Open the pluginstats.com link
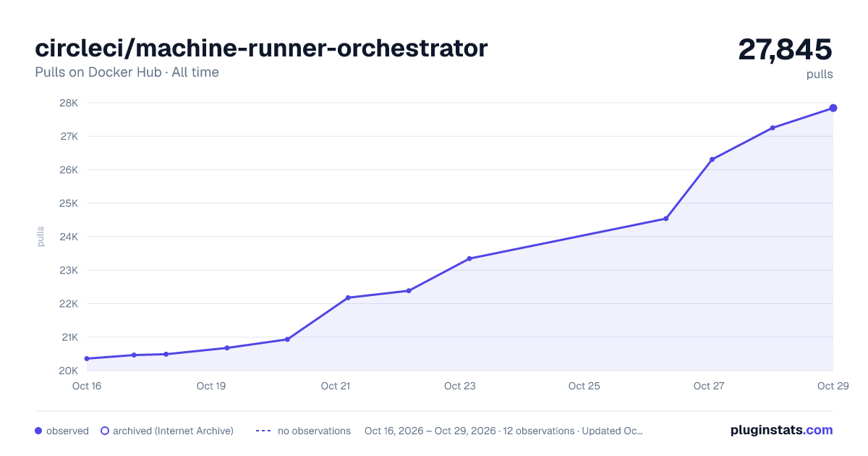Viewport: 868px width, 456px height. (782, 430)
